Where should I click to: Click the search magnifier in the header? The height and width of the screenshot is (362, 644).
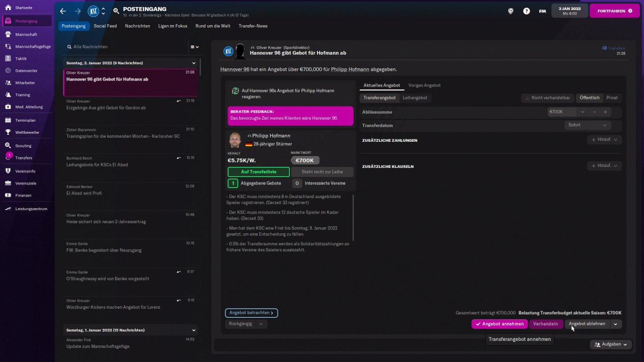point(116,11)
